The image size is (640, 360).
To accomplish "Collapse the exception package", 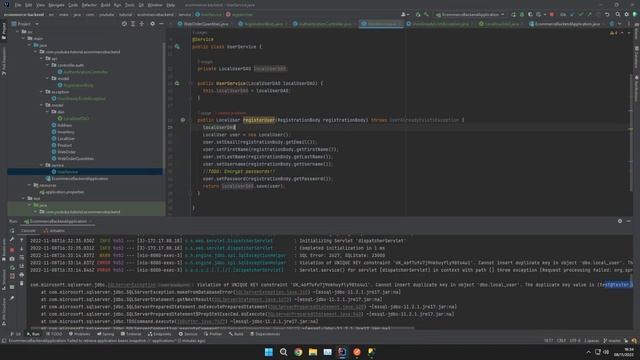I will click(41, 92).
